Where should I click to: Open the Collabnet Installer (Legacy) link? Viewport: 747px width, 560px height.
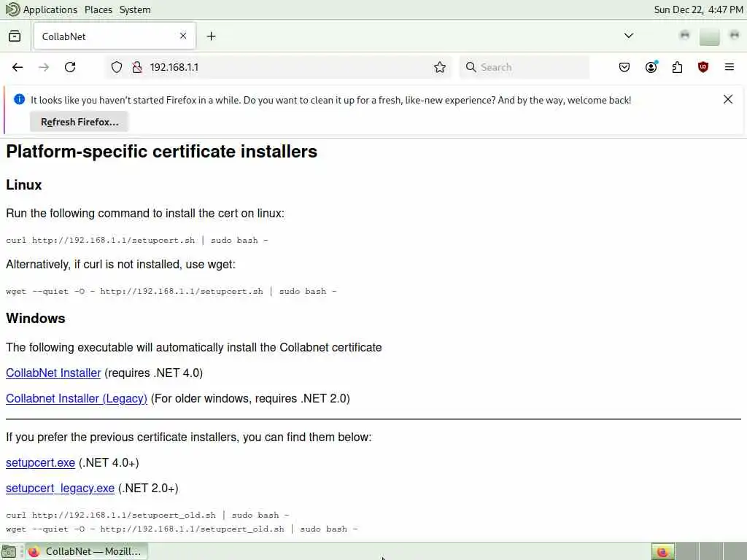[x=76, y=399]
